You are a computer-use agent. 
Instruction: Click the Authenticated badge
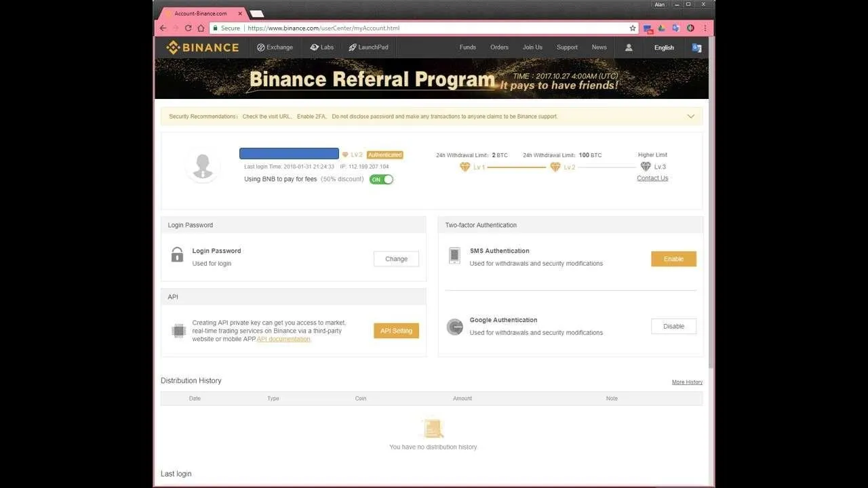click(x=385, y=155)
